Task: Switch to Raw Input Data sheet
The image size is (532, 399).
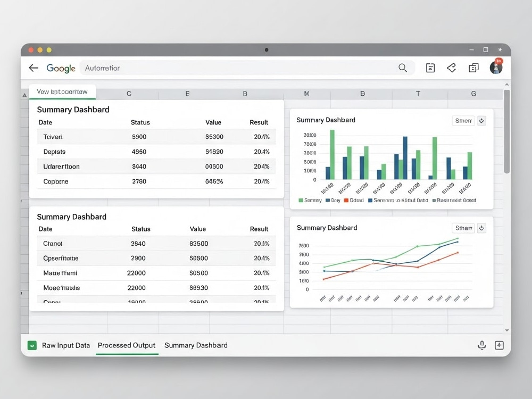Action: (x=66, y=345)
